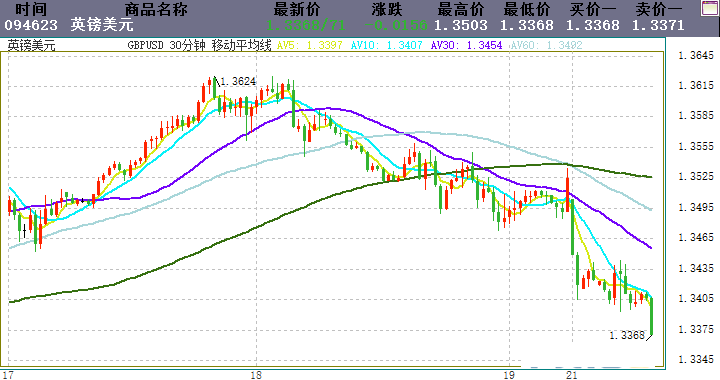Select the AV60 moving average legend
Image resolution: width=720 pixels, height=380 pixels.
(x=546, y=45)
